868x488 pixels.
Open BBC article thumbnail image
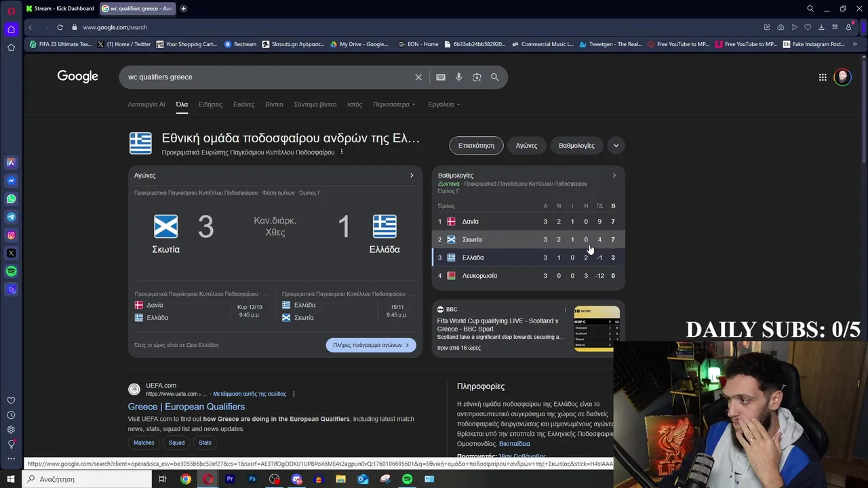[x=597, y=329]
